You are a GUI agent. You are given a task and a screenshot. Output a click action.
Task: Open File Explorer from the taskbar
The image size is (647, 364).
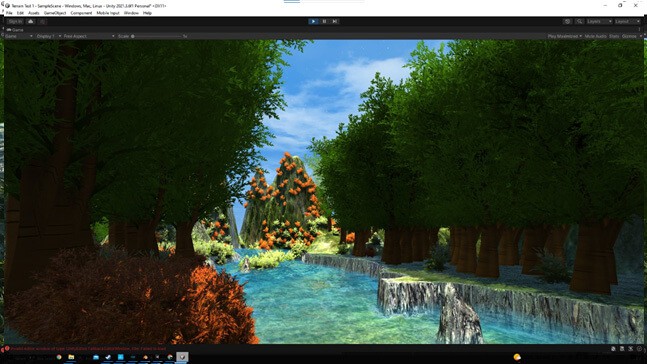pyautogui.click(x=71, y=357)
